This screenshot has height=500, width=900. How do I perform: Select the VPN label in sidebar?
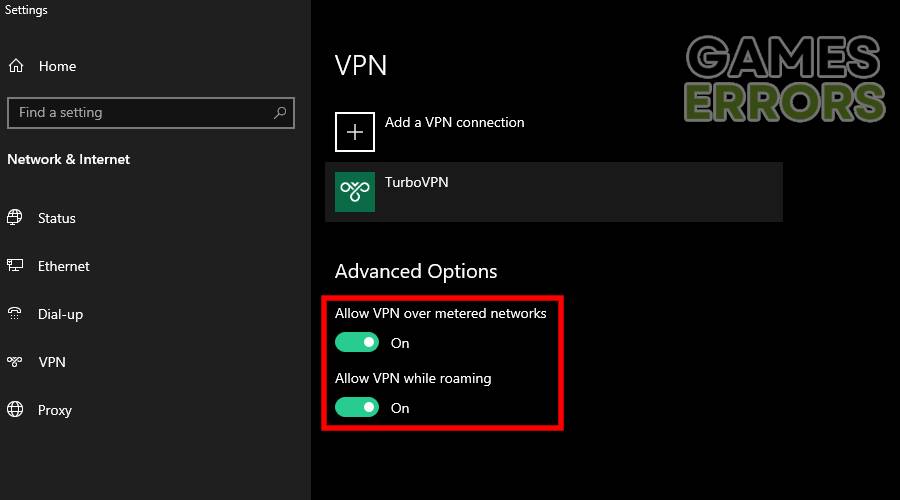52,362
